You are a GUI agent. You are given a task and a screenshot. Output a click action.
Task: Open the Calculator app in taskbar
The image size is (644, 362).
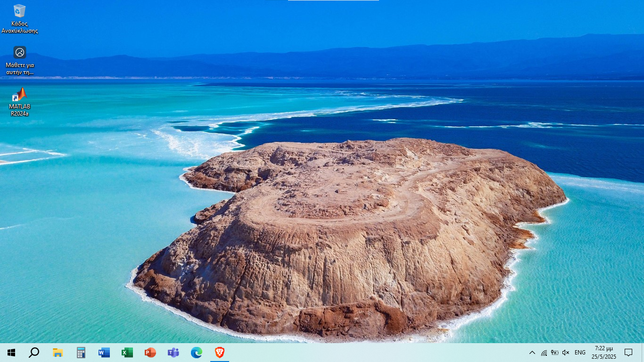tap(81, 353)
